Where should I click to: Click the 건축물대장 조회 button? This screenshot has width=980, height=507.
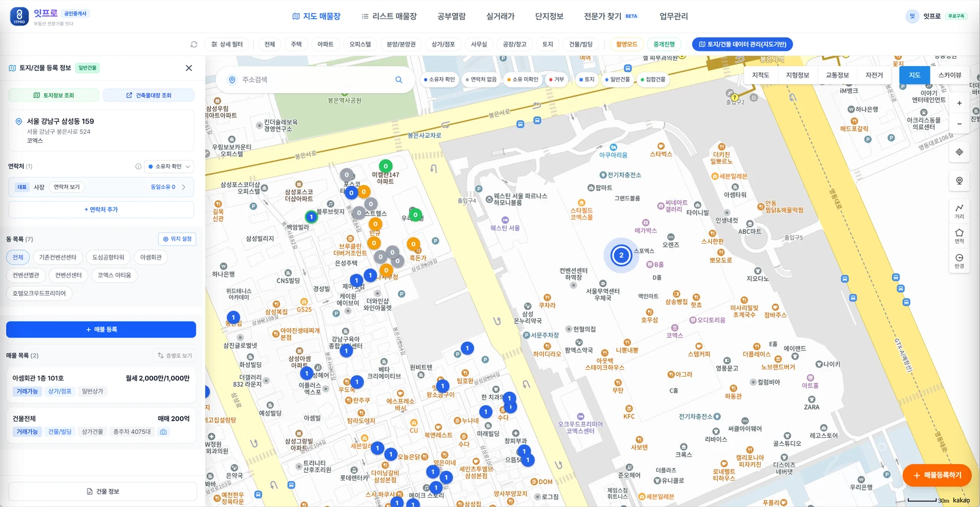tap(149, 96)
